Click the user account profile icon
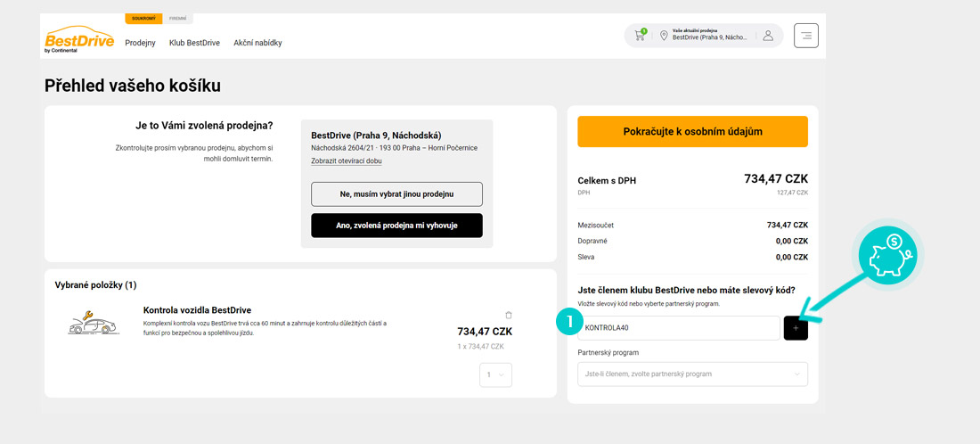This screenshot has height=444, width=980. click(x=767, y=36)
